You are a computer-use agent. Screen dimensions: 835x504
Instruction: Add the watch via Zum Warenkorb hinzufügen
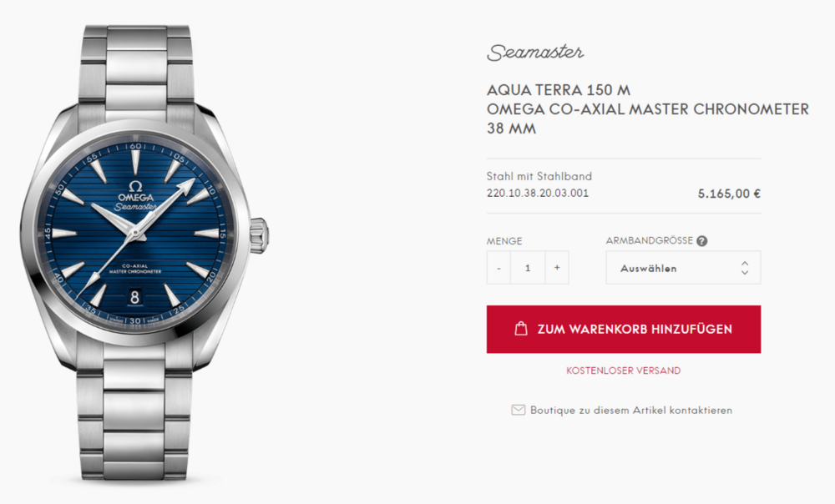(624, 329)
